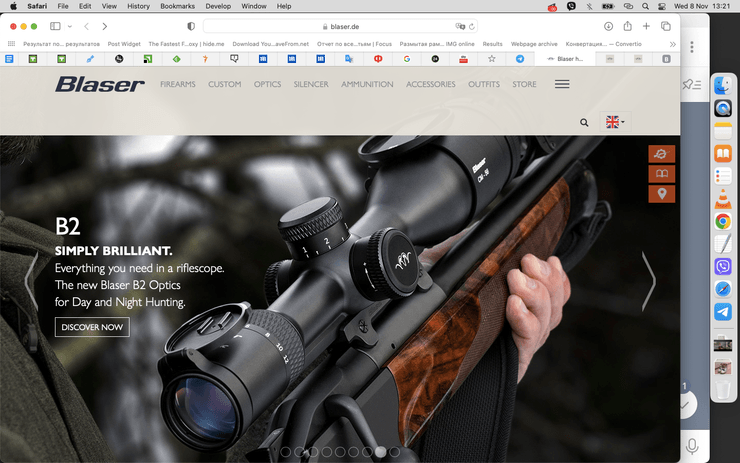Open Telegram from the Dock
The height and width of the screenshot is (463, 740).
(723, 312)
